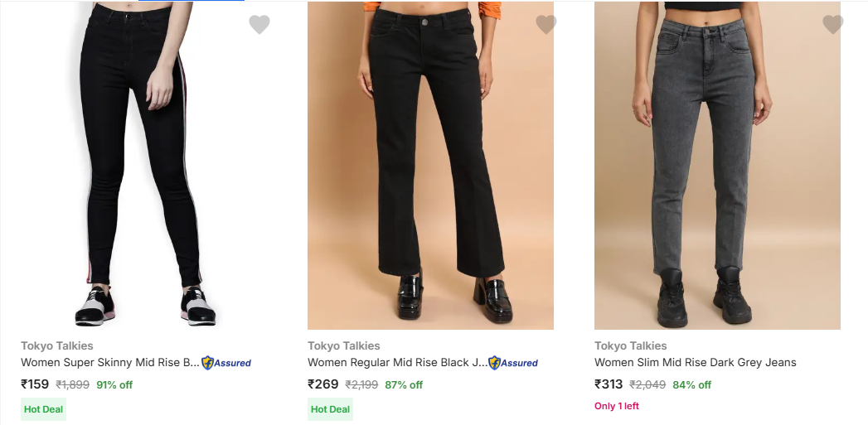The height and width of the screenshot is (425, 868).
Task: Click Assured badge on Regular Mid Rise jeans
Action: pyautogui.click(x=513, y=363)
